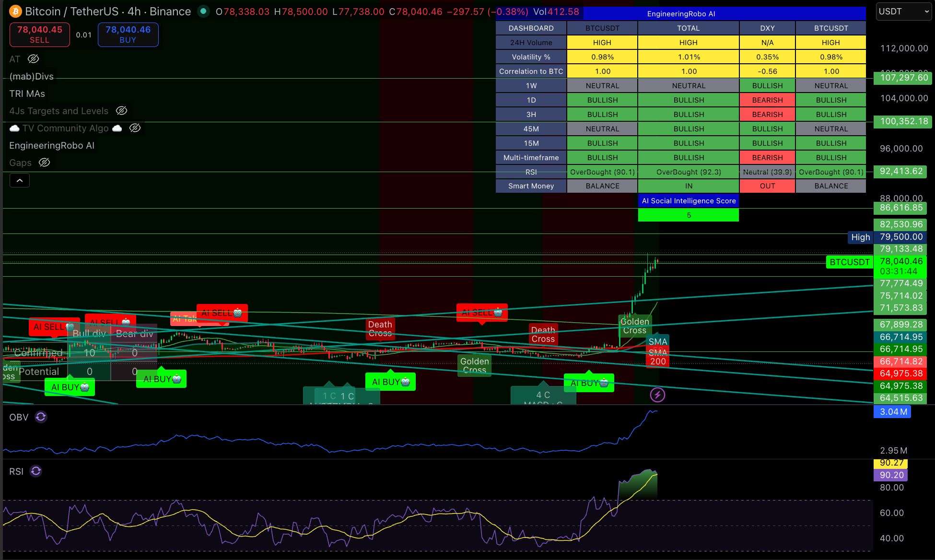
Task: Click the Volatility % row label
Action: 531,57
